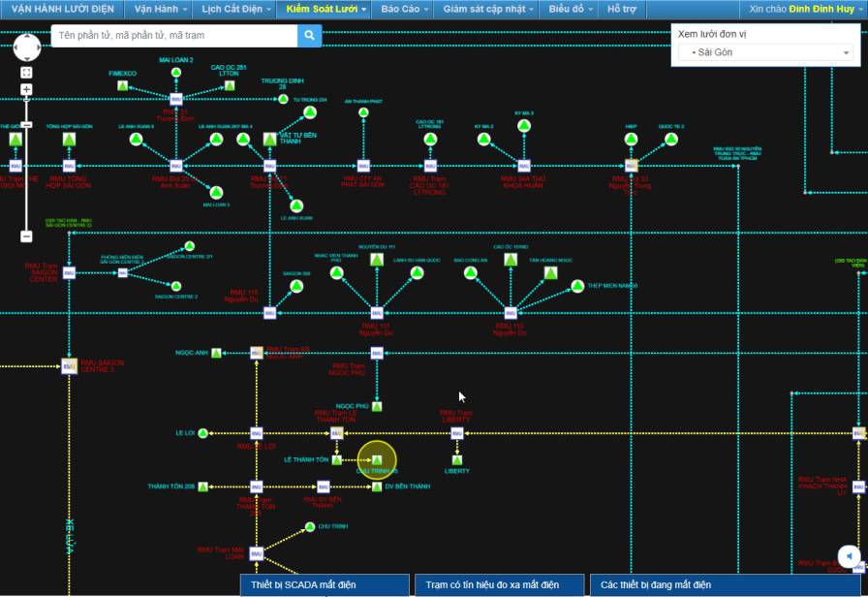
Task: Click the RMU Tram LIBERTY node
Action: (456, 433)
